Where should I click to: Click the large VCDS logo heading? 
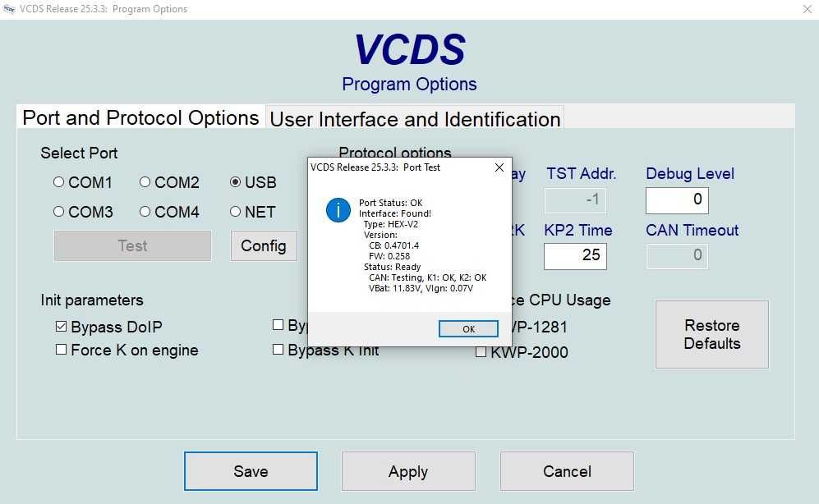click(410, 49)
